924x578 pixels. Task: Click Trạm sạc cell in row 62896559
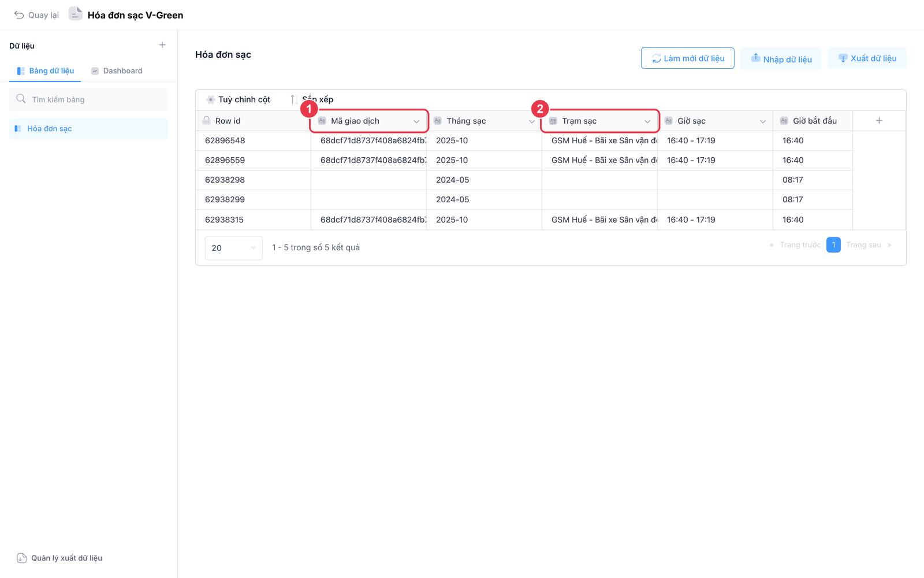600,161
